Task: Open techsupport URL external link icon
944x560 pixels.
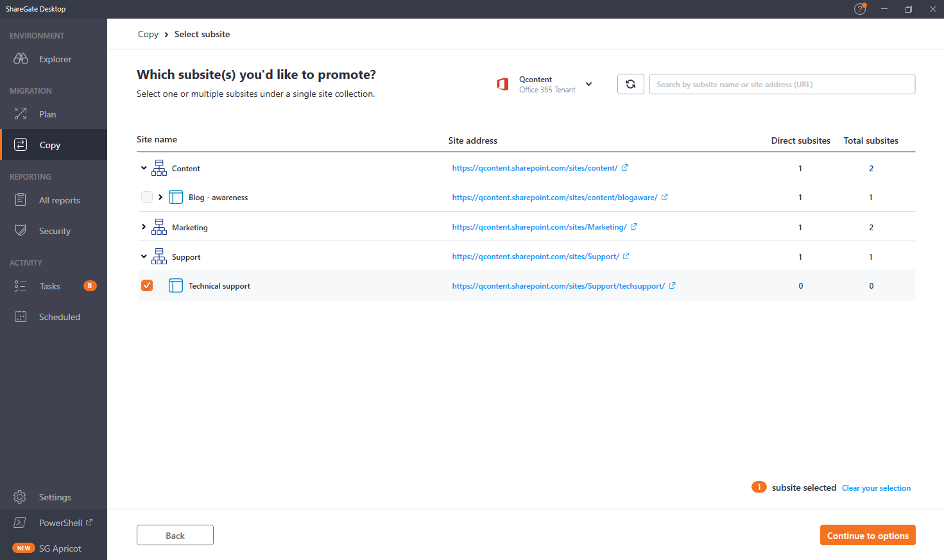Action: (x=672, y=285)
